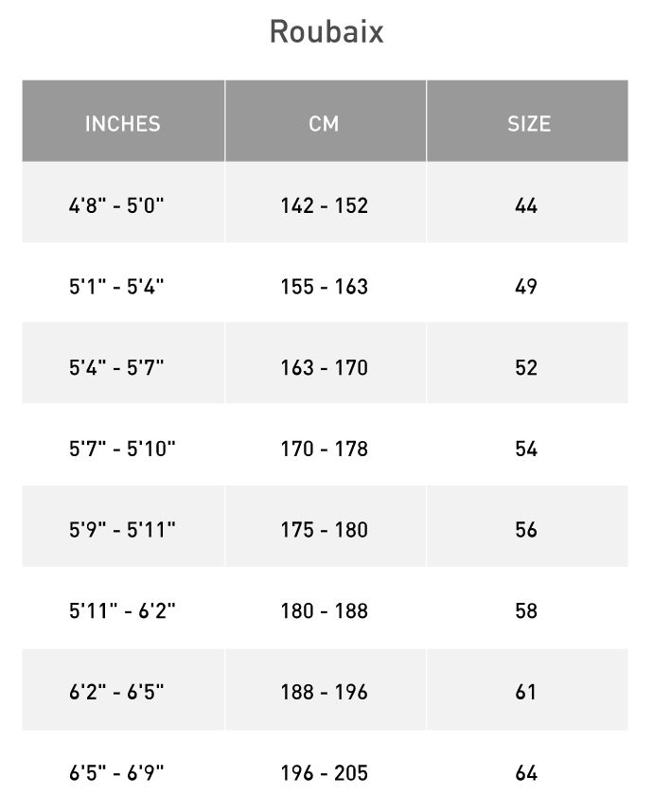The height and width of the screenshot is (812, 653).
Task: Select size 58 in the table
Action: [526, 611]
